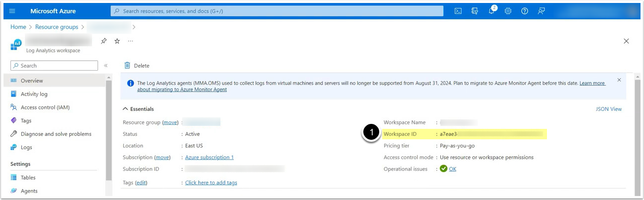Screen dimensions: 644x200
Task: Click the global search resources box
Action: point(277,11)
